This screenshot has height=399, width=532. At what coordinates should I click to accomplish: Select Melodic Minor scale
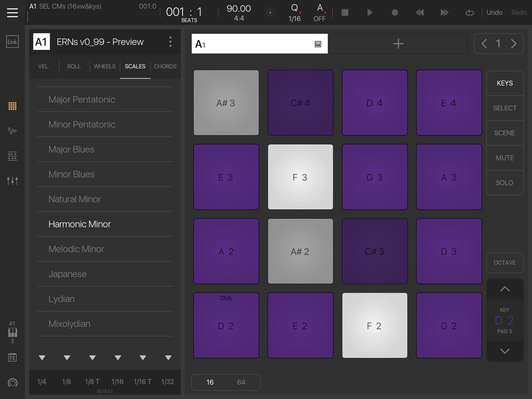click(105, 249)
